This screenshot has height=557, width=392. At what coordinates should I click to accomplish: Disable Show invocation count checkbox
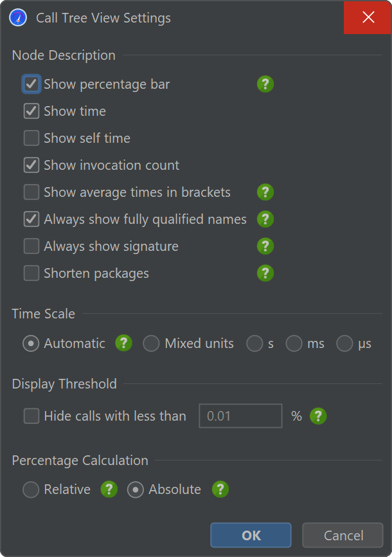click(31, 165)
